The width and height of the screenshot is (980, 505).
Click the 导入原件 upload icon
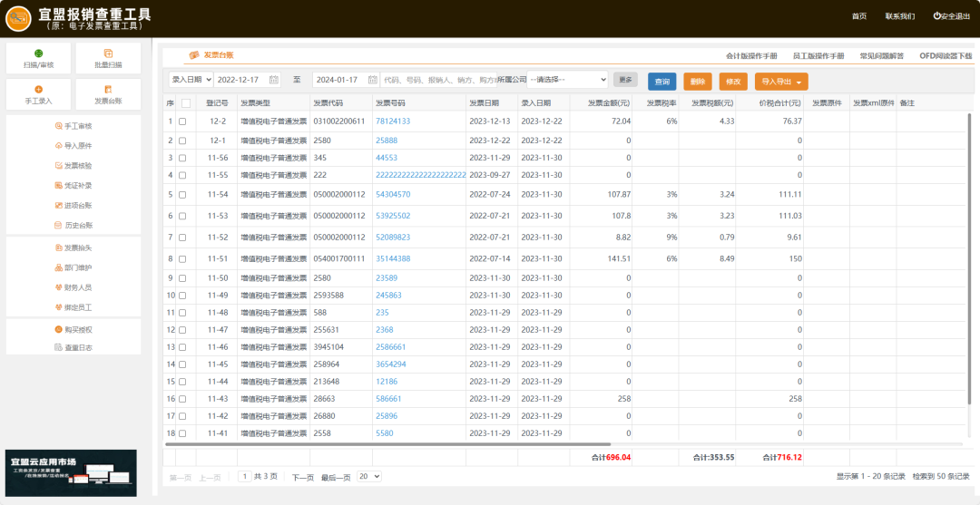pos(59,146)
